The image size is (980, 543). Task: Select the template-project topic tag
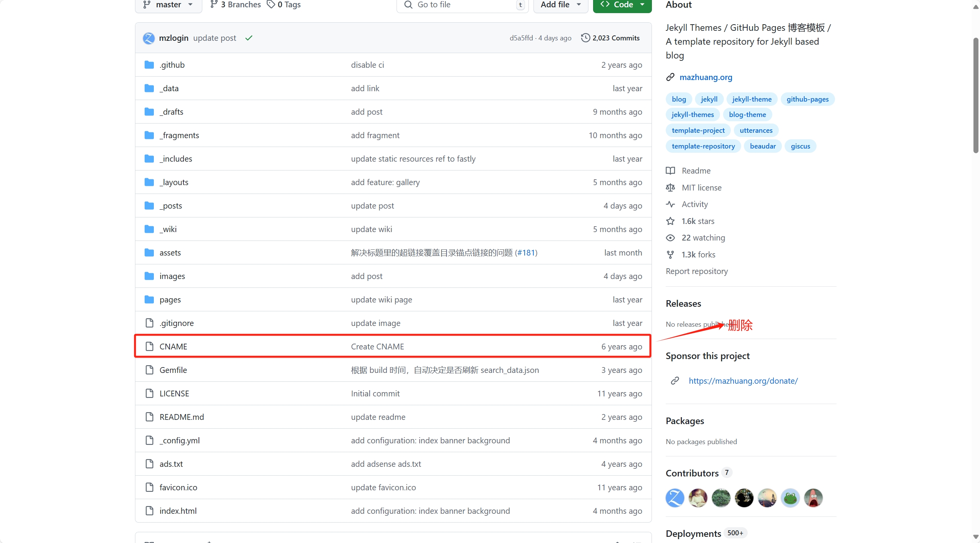coord(698,130)
